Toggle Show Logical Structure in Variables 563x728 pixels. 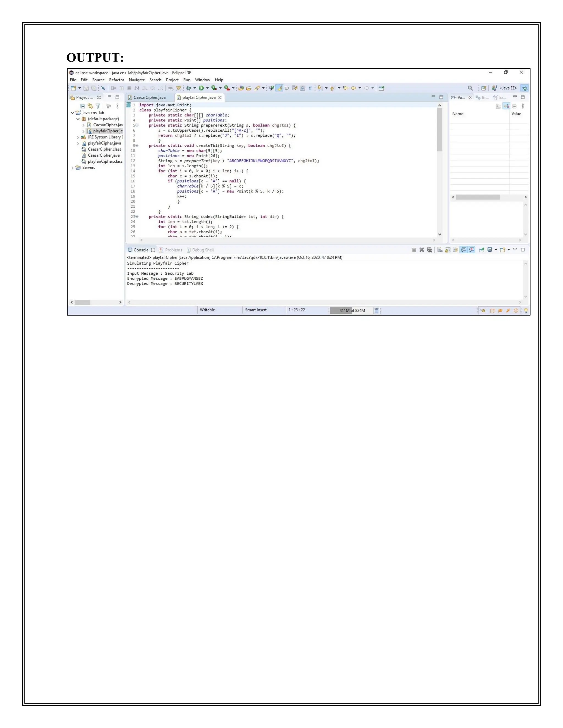507,106
